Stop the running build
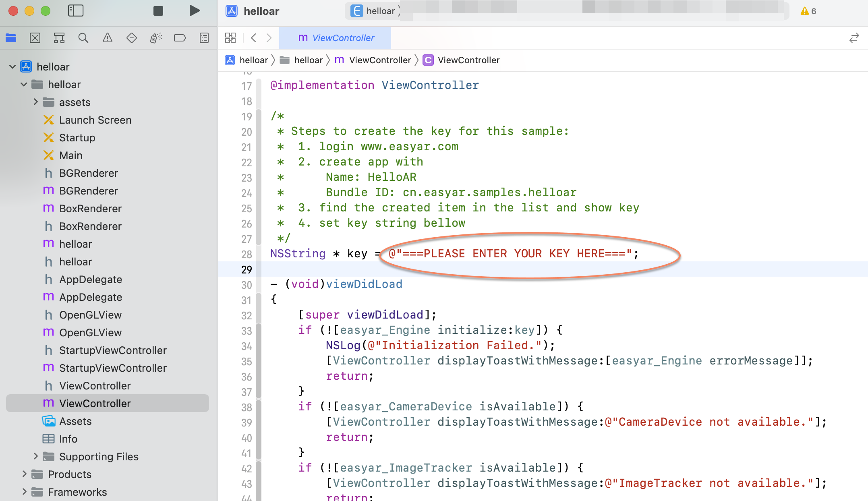This screenshot has width=868, height=501. click(158, 11)
